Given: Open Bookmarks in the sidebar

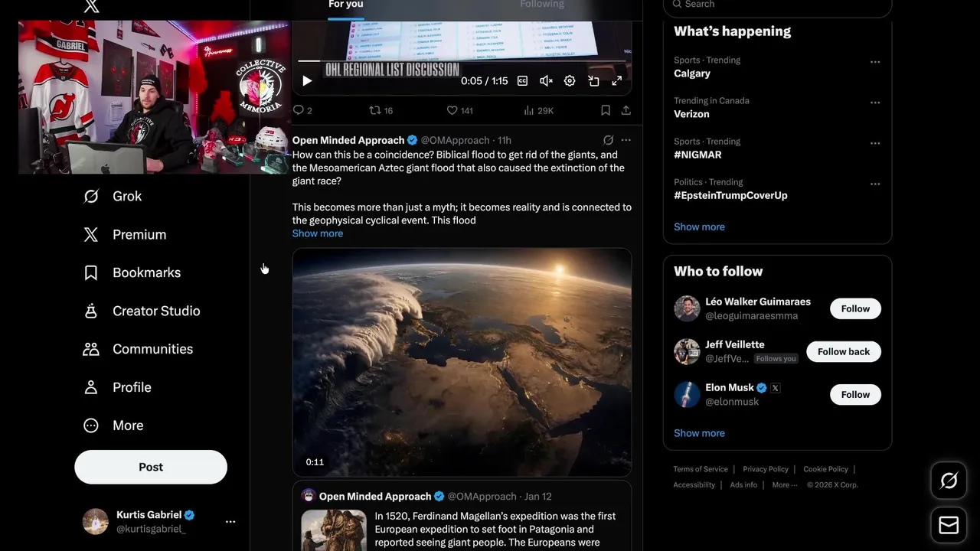Looking at the screenshot, I should click(132, 272).
